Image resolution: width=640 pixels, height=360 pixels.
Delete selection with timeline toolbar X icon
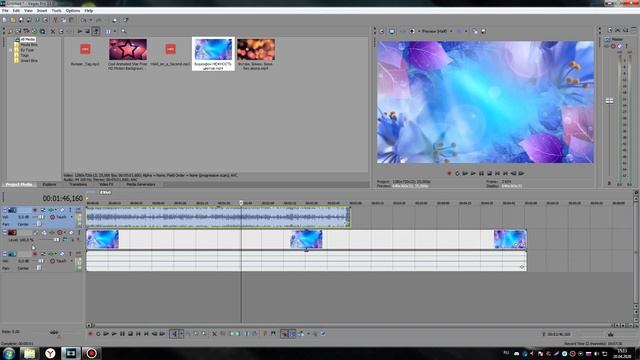pos(214,333)
